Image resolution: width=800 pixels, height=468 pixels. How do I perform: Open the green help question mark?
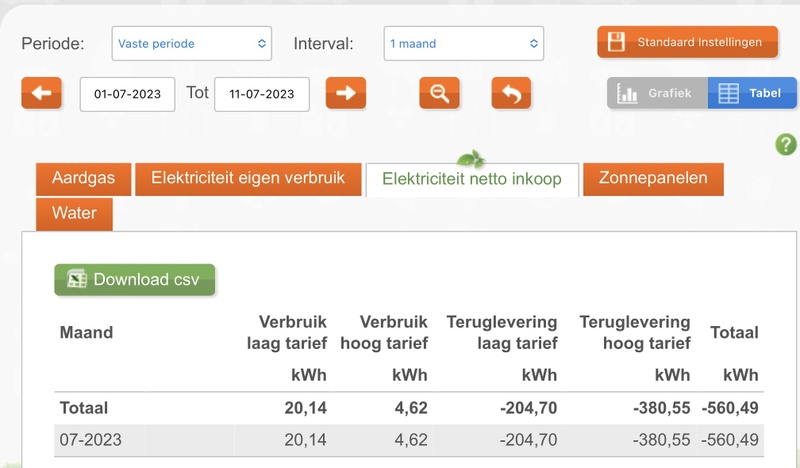point(785,145)
